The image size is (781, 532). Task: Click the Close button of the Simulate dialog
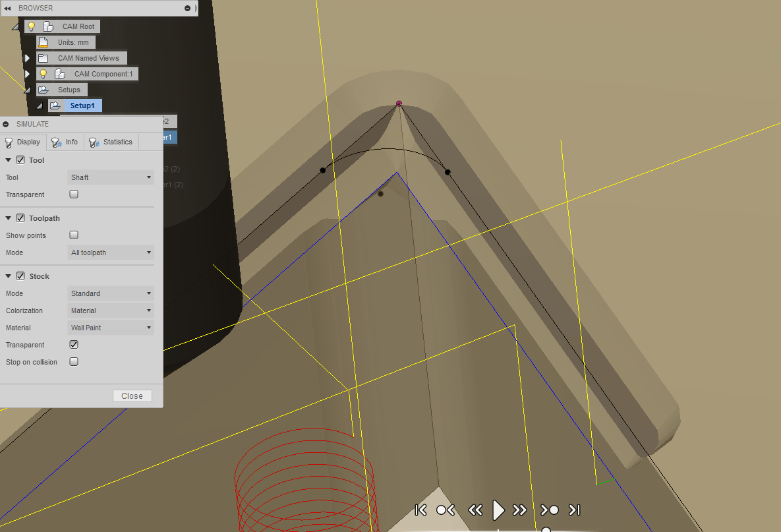132,396
